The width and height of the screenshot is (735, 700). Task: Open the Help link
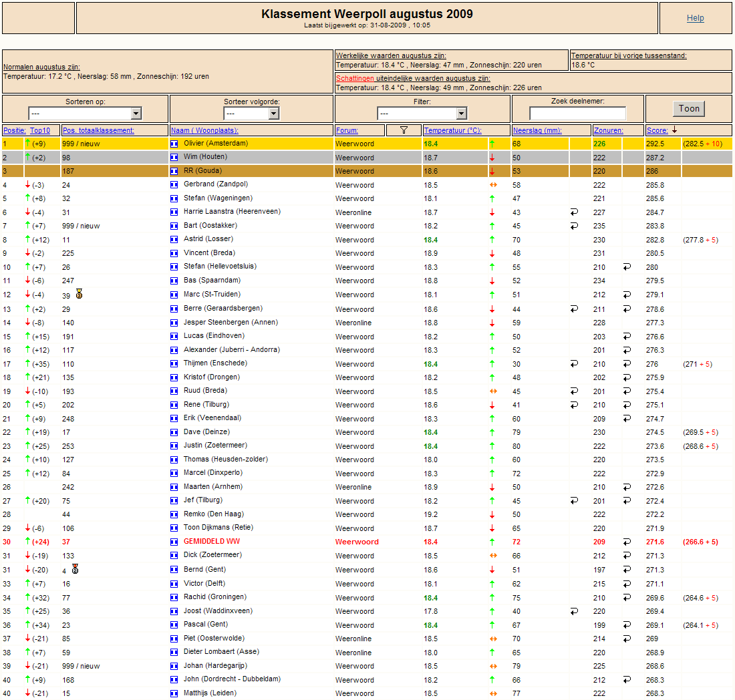695,18
